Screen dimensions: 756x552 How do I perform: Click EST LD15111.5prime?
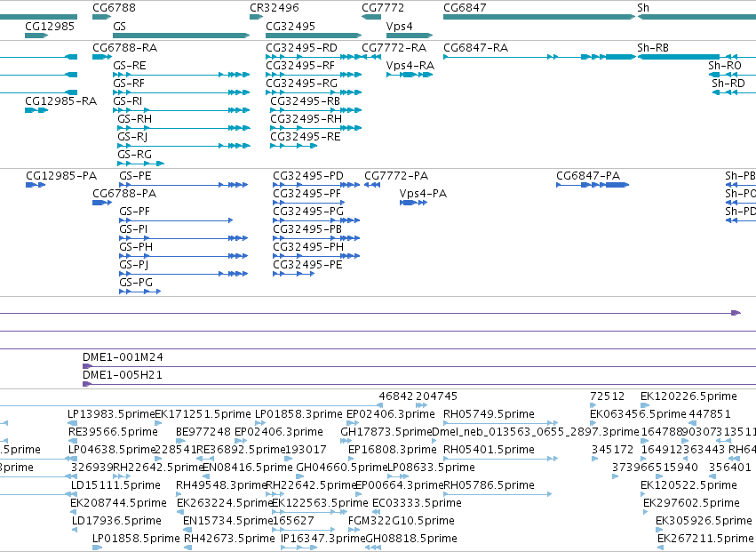click(115, 485)
